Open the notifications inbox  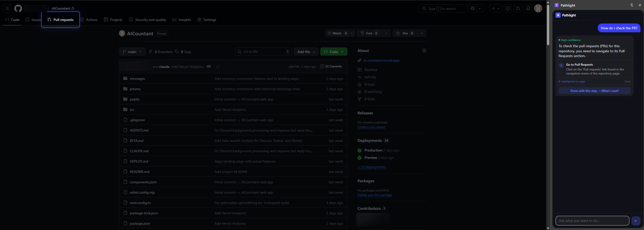pos(528,8)
